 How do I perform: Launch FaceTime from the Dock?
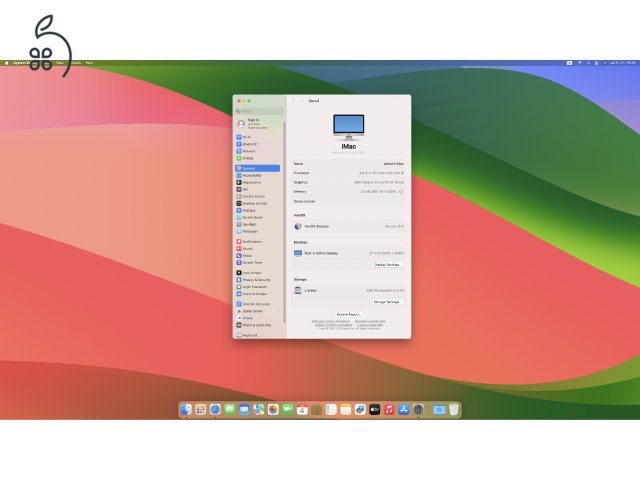(288, 409)
